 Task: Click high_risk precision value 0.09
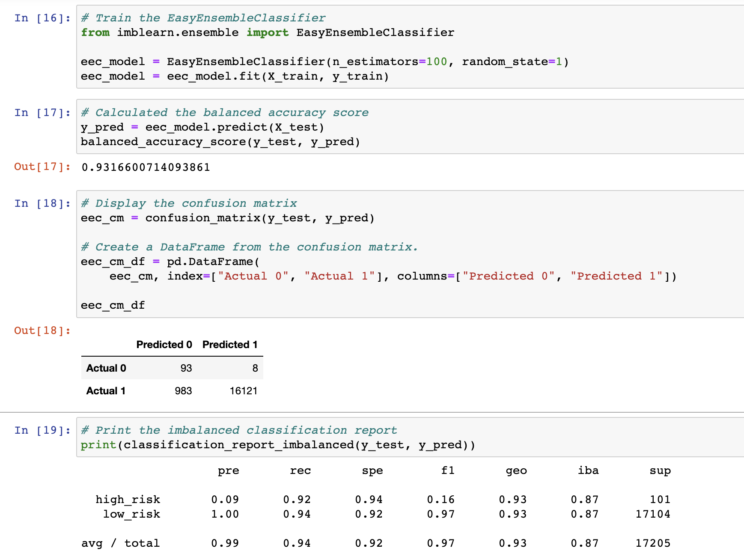225,500
